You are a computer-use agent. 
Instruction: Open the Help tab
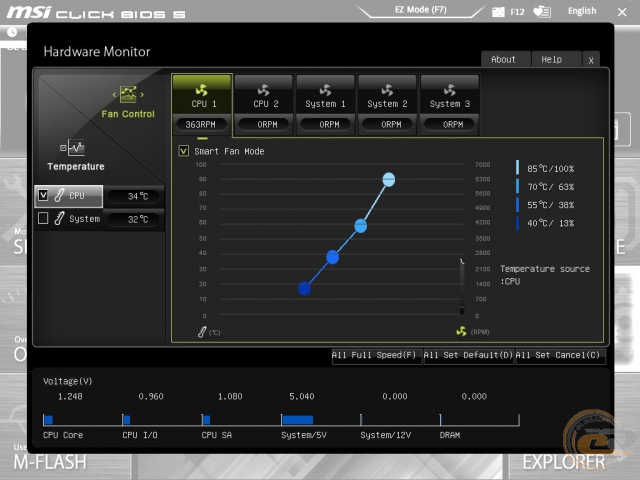[x=556, y=60]
